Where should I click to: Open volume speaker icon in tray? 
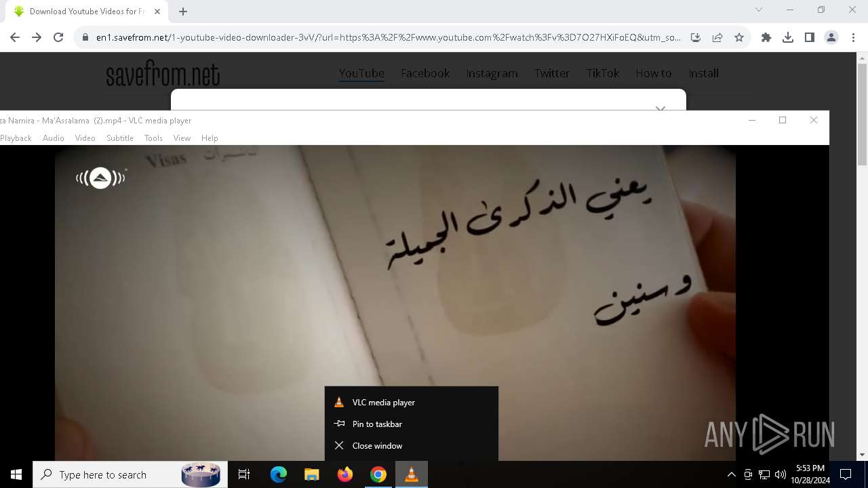pyautogui.click(x=781, y=474)
